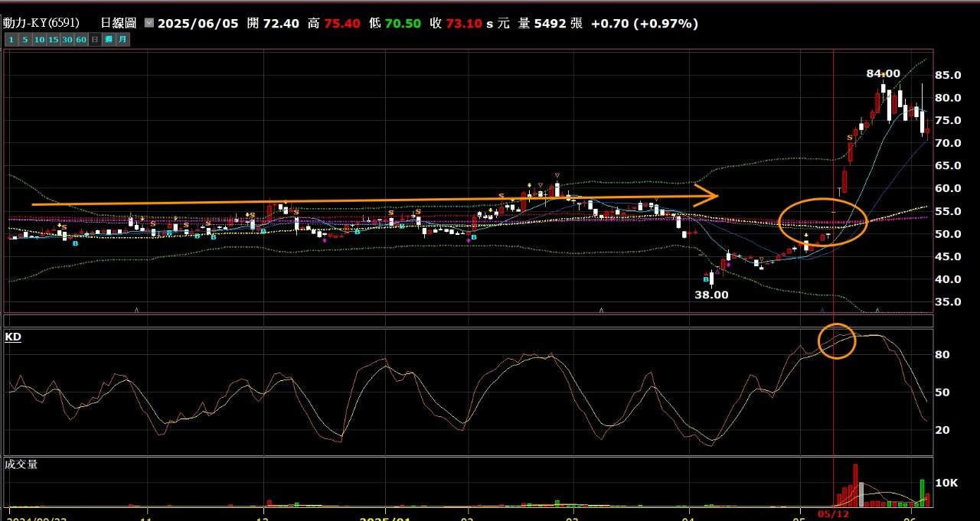Click the 84.00 high price label
The height and width of the screenshot is (521, 980).
[883, 73]
